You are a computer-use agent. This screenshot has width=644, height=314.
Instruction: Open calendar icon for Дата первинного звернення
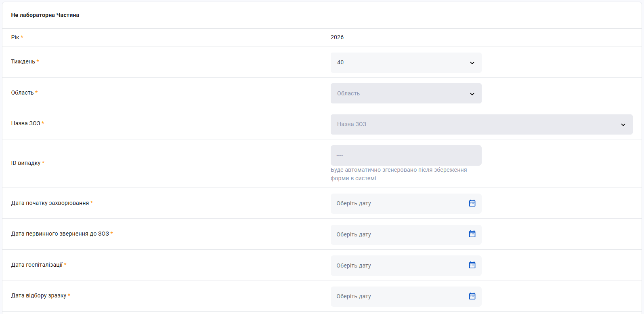click(x=472, y=234)
